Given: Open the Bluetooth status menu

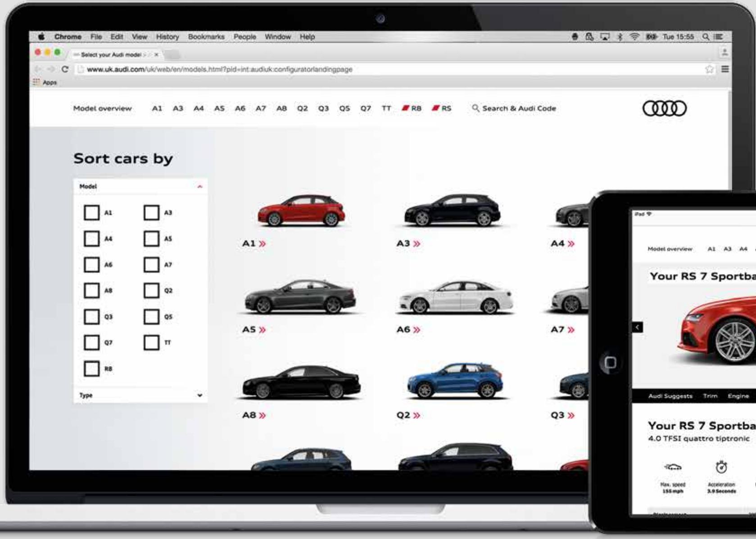Looking at the screenshot, I should tap(620, 37).
